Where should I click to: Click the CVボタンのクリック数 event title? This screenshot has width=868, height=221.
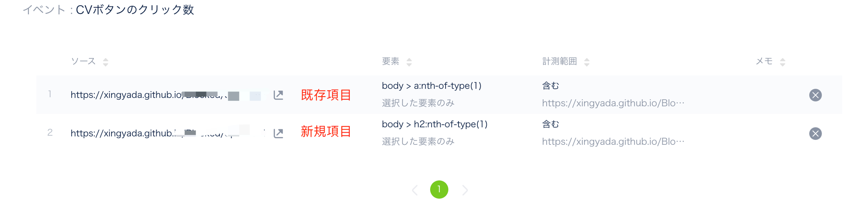135,10
